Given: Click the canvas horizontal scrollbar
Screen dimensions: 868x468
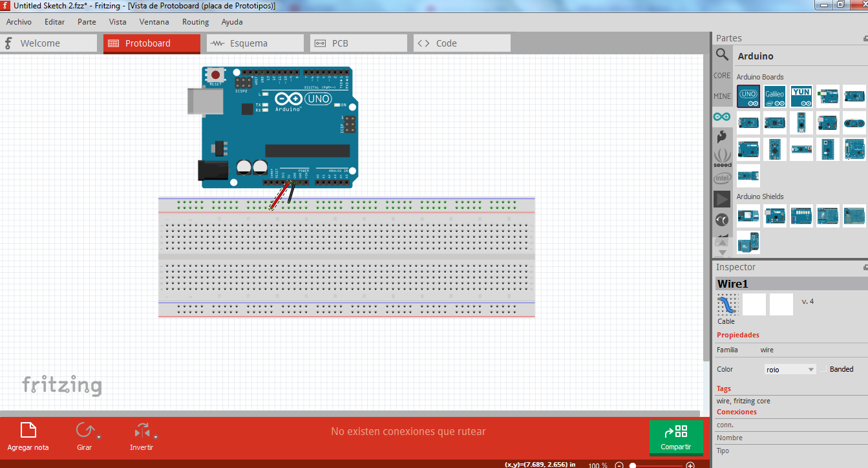Looking at the screenshot, I should click(350, 413).
